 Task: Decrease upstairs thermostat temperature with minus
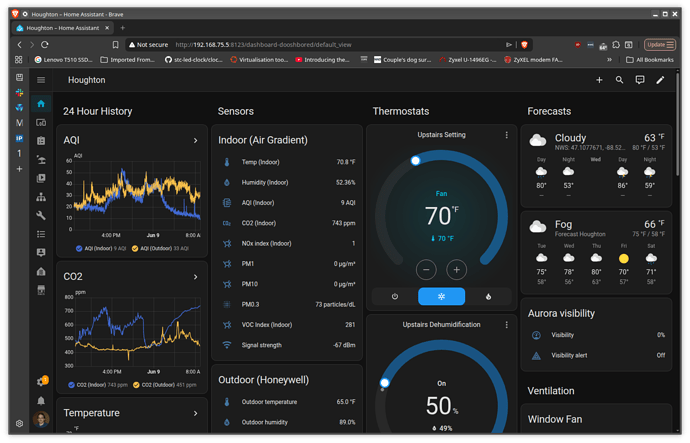pos(426,270)
